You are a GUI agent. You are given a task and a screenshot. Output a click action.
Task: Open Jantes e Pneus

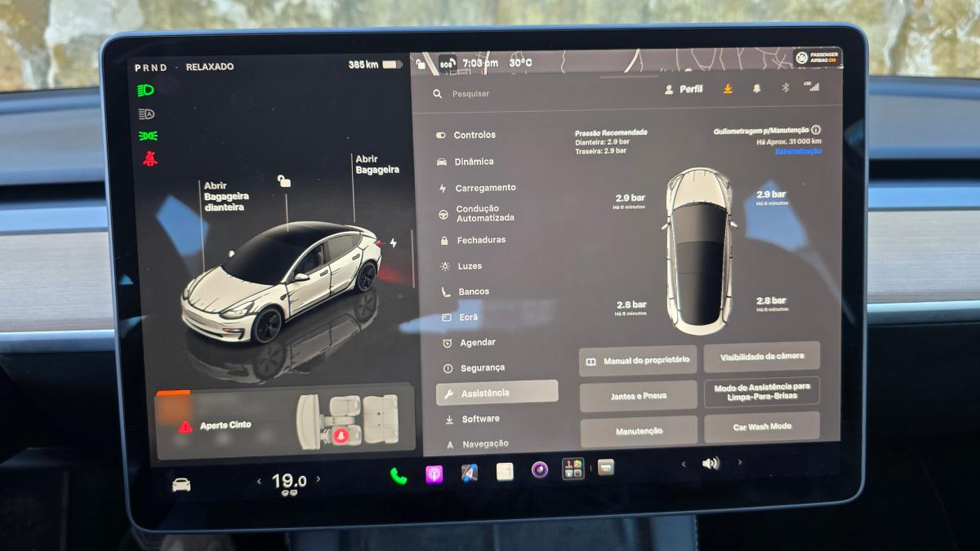639,396
